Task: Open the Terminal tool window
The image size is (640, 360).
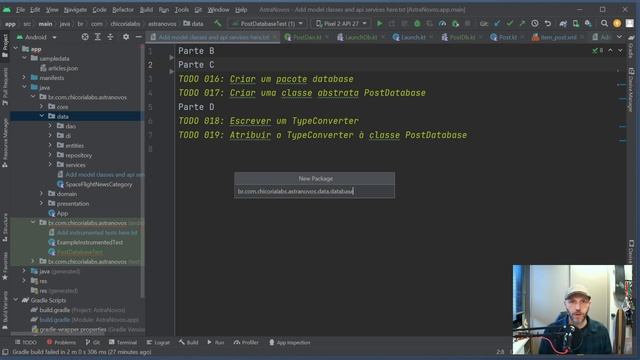Action: pos(123,342)
